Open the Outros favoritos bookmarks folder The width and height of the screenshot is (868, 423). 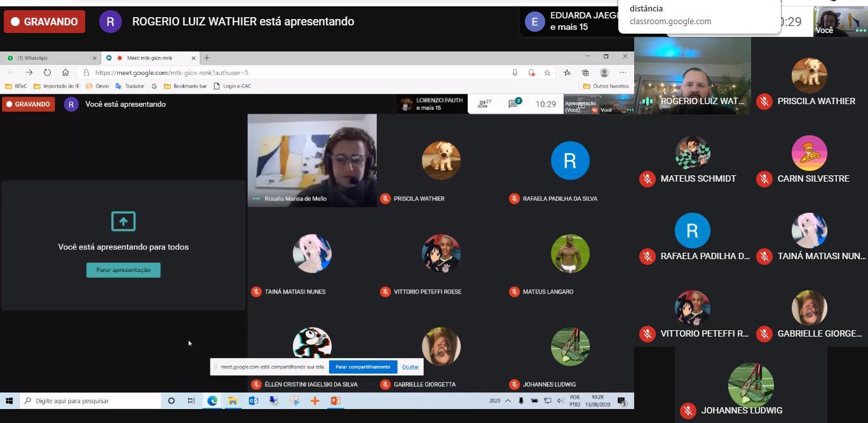click(606, 86)
